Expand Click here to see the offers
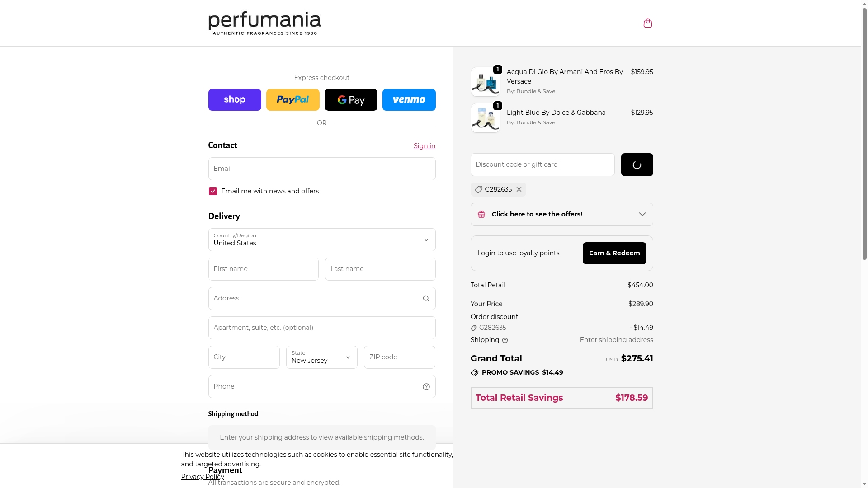 [x=561, y=215]
